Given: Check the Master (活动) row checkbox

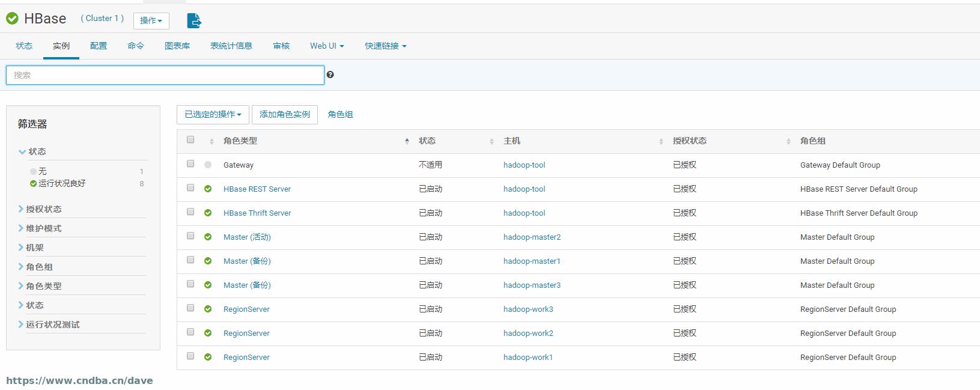Looking at the screenshot, I should coord(190,236).
